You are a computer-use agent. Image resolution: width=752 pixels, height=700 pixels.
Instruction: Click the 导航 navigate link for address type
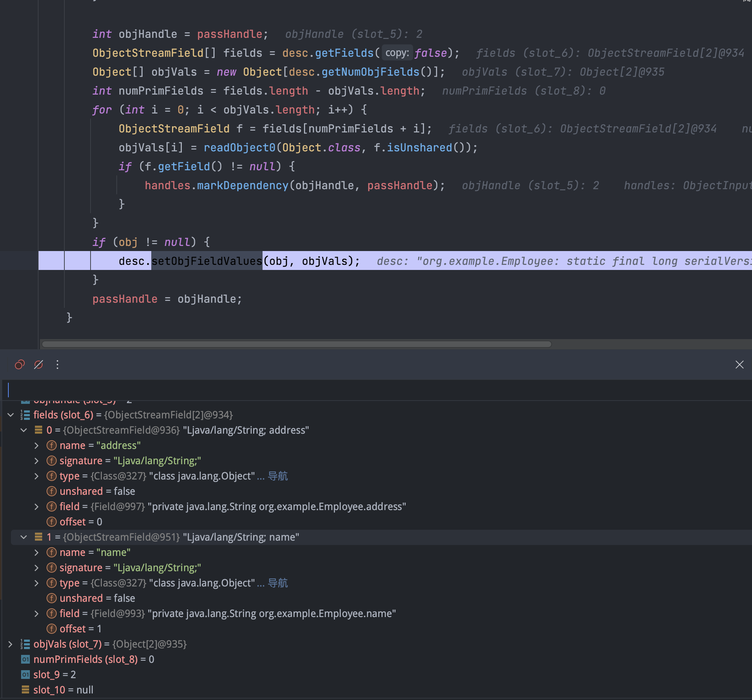(x=278, y=476)
